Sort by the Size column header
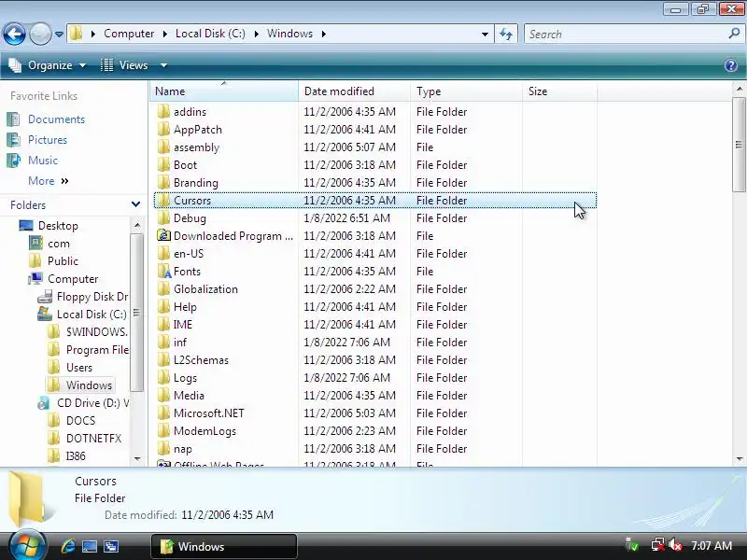The height and width of the screenshot is (560, 747). click(559, 91)
